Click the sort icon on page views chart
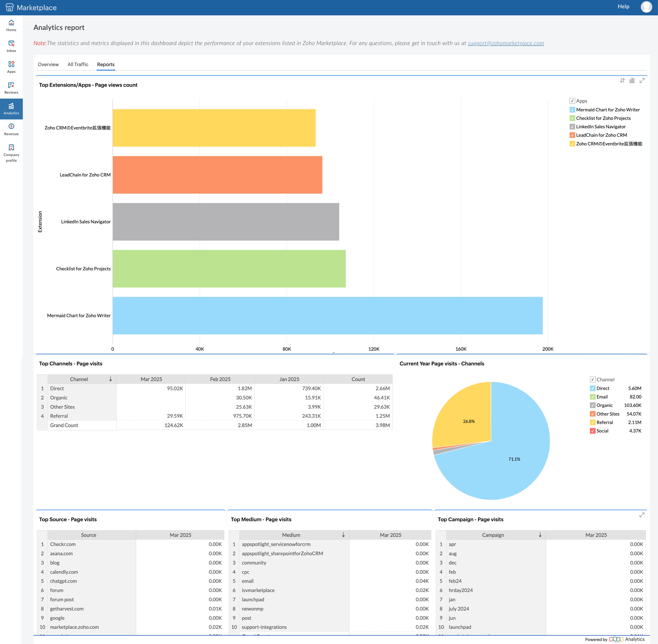 click(x=622, y=80)
